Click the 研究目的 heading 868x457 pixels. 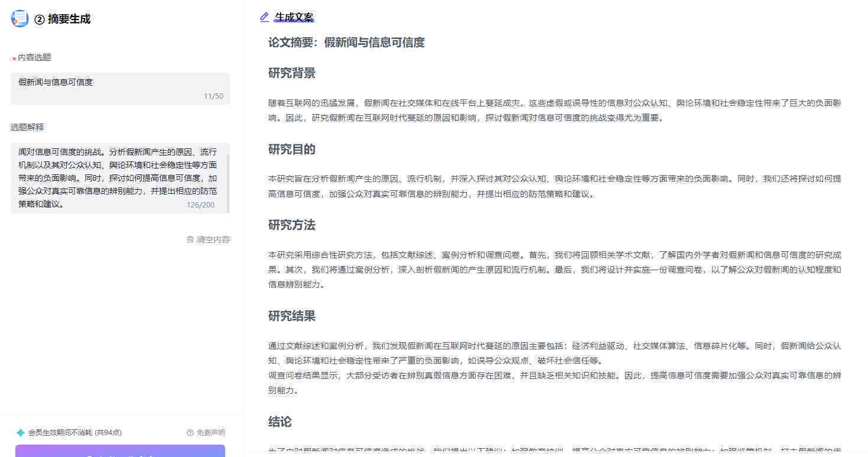292,150
